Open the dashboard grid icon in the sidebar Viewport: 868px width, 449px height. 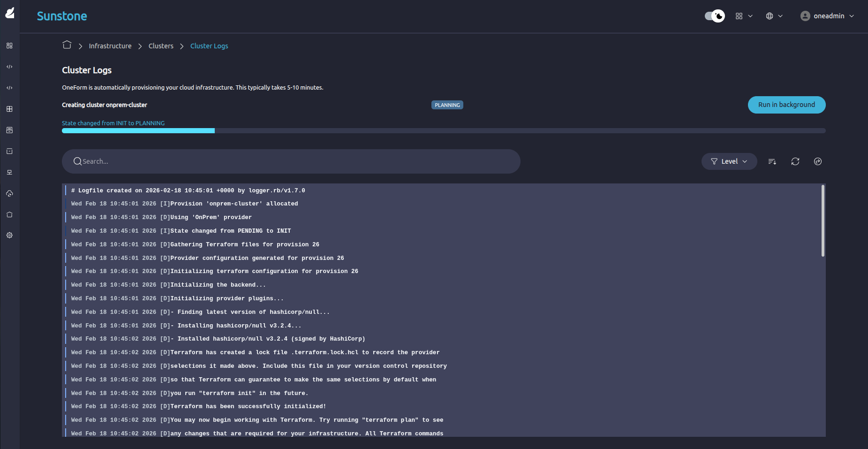[9, 46]
